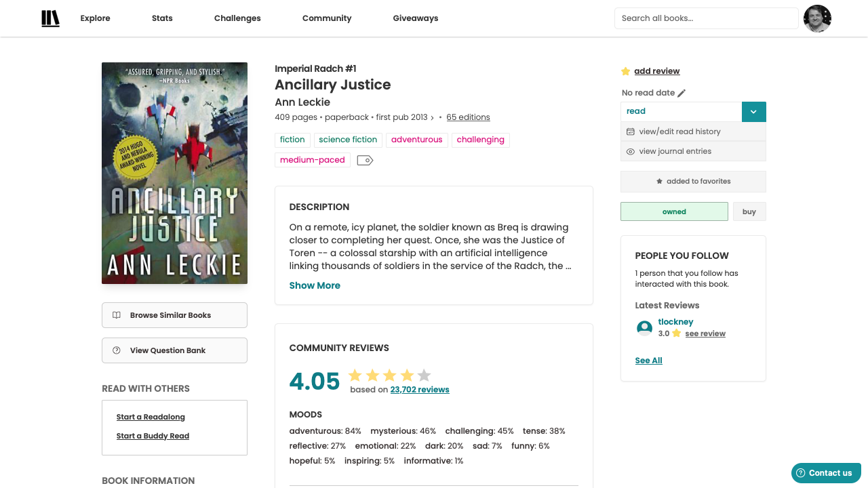Open the Explore menu

click(x=95, y=18)
